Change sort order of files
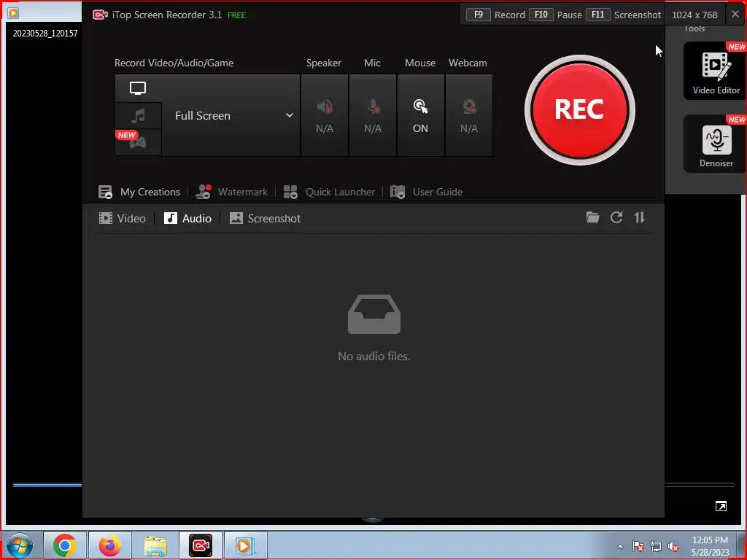Screen dimensions: 747x560 [x=639, y=217]
